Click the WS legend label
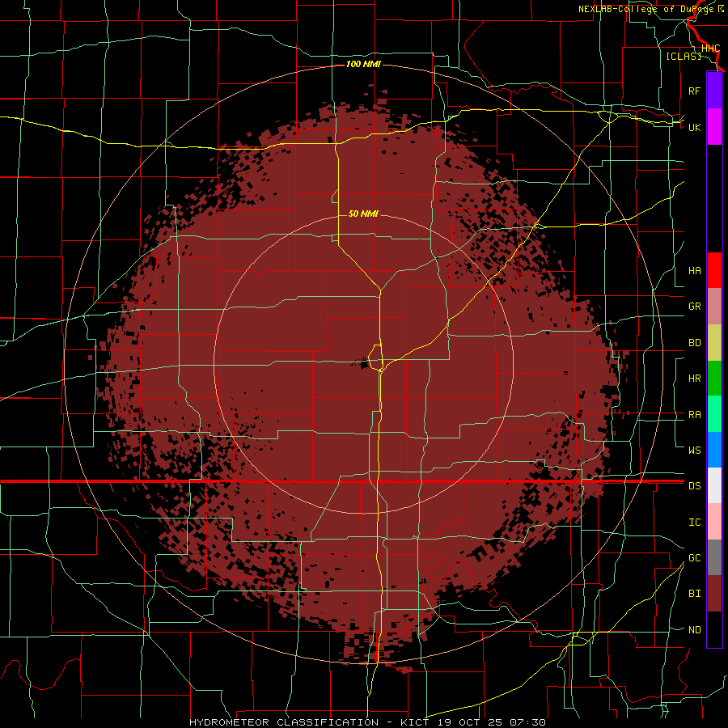Image resolution: width=728 pixels, height=728 pixels. [694, 450]
